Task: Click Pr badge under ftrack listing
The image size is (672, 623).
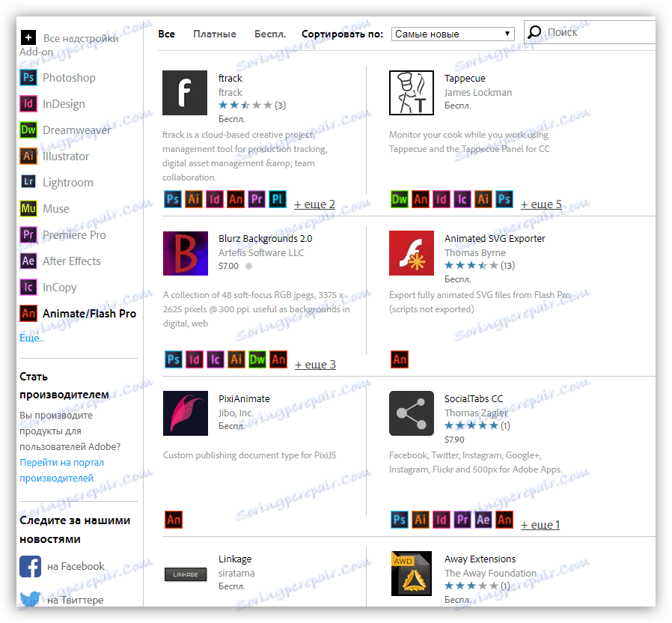Action: point(257,199)
